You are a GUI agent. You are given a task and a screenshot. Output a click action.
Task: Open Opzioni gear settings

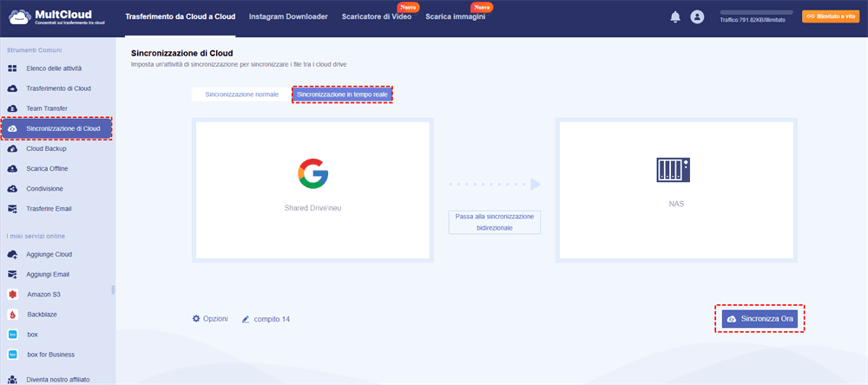tap(210, 318)
